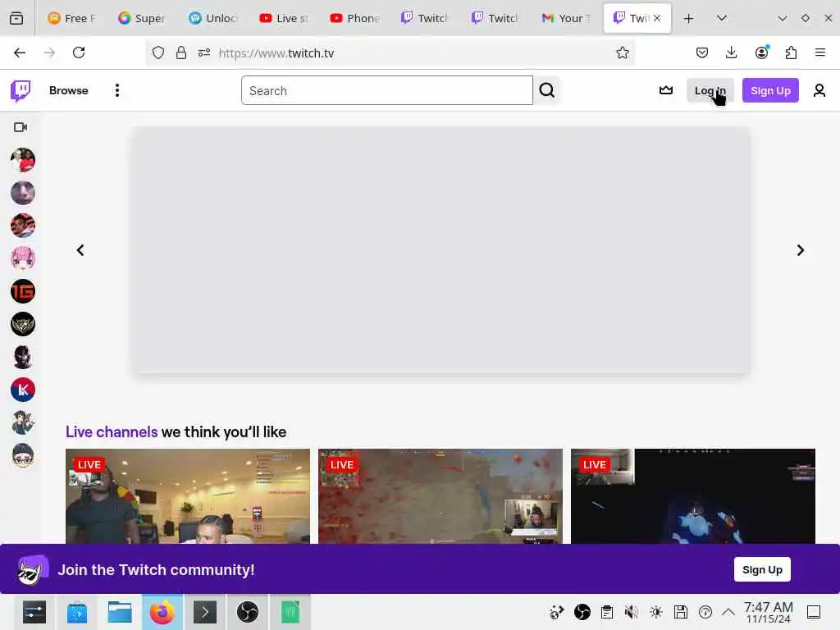Viewport: 840px width, 630px height.
Task: Open the Firefox View icon left of tabs
Action: pos(16,18)
